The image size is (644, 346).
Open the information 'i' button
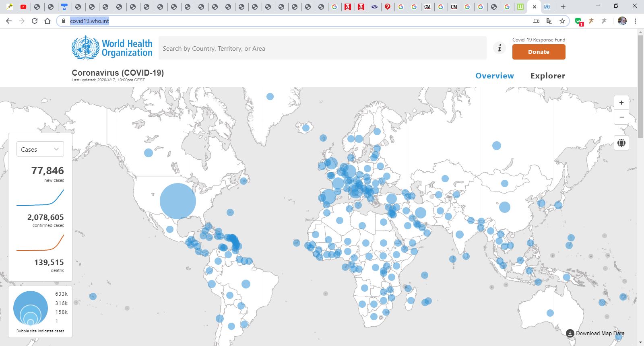pyautogui.click(x=500, y=48)
